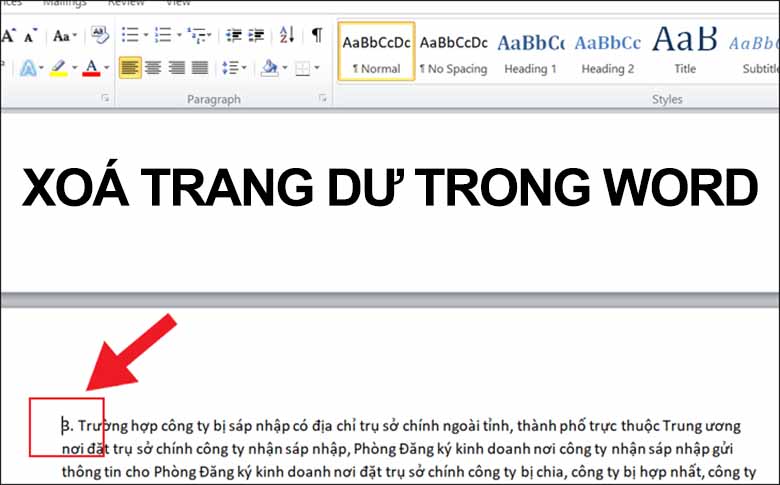
Task: Click the Shading paint bucket icon
Action: pos(270,68)
